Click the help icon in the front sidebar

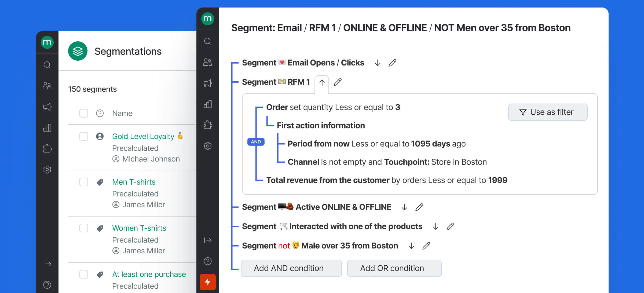click(x=207, y=261)
